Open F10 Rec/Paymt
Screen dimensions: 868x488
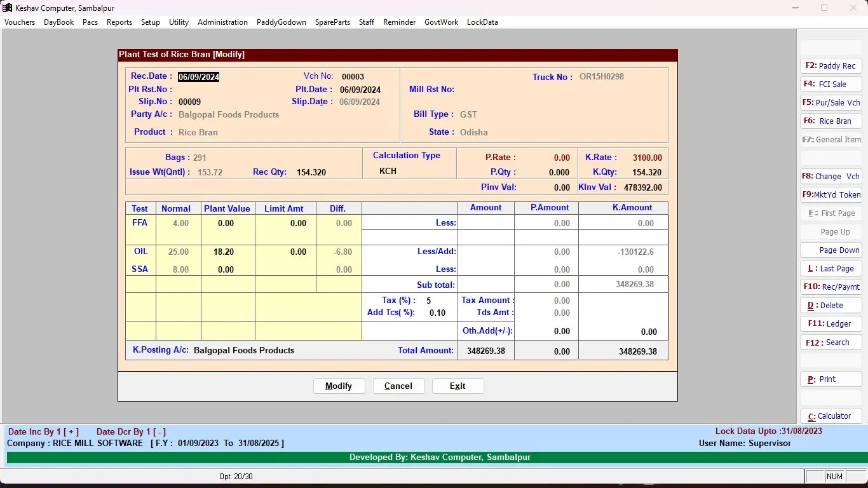pos(831,287)
